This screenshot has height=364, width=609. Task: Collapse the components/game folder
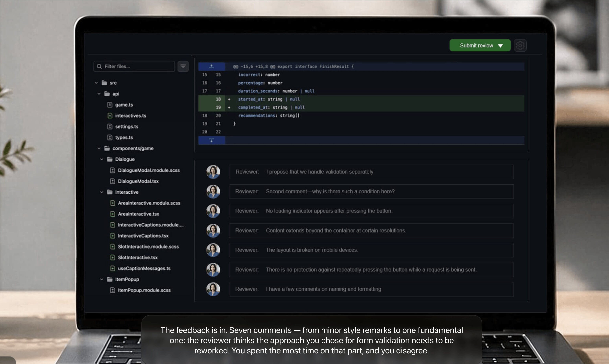point(99,148)
